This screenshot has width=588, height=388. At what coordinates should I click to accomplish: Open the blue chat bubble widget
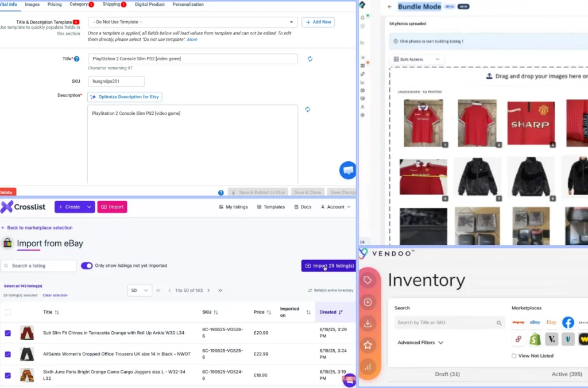347,170
